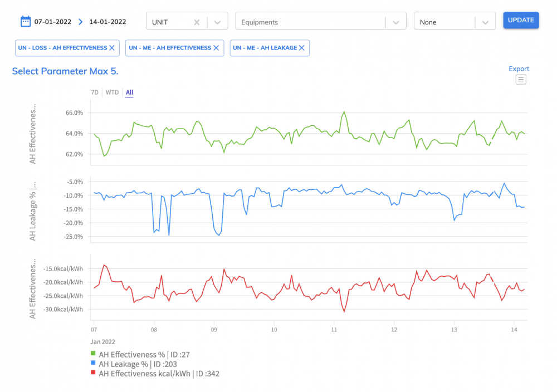The width and height of the screenshot is (557, 392).
Task: Open the Equipments dropdown chevron
Action: point(395,22)
